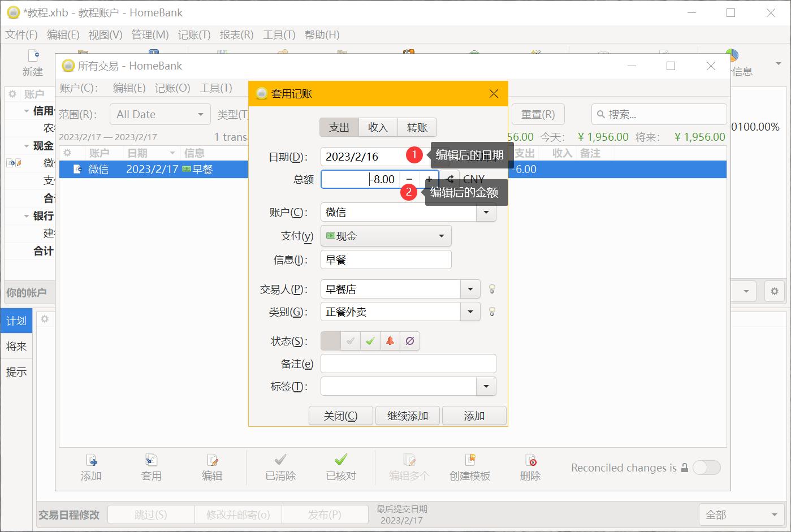Click the 已核对 (Reconciled) green check icon
The width and height of the screenshot is (791, 532).
click(340, 466)
